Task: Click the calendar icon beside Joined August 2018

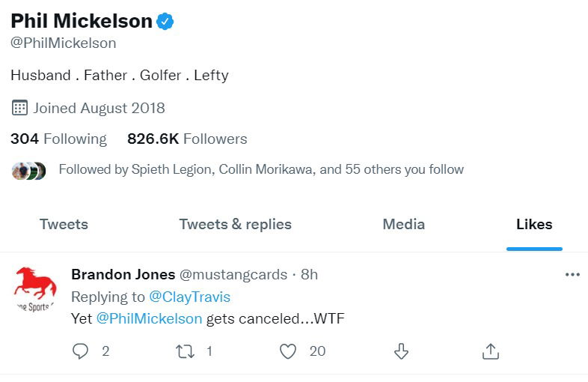Action: (19, 108)
